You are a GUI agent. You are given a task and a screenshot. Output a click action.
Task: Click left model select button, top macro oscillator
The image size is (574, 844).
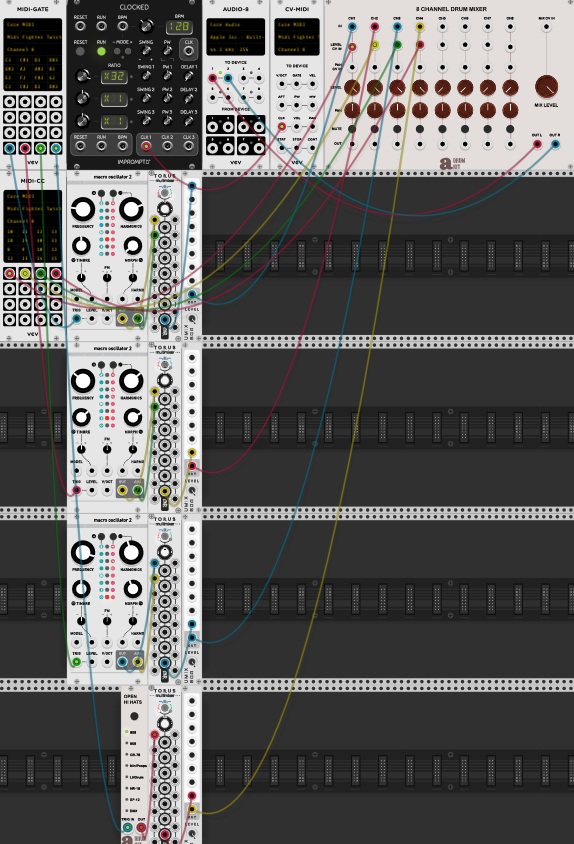101,193
